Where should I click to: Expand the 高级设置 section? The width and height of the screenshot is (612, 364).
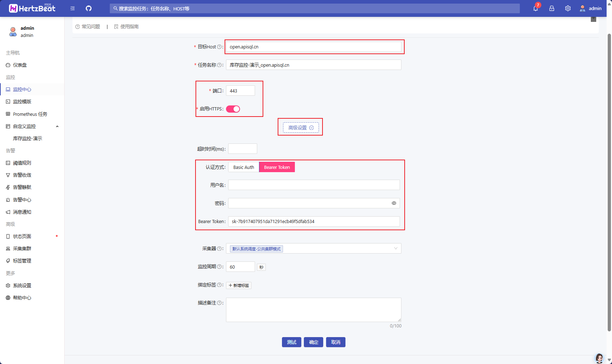pos(301,128)
